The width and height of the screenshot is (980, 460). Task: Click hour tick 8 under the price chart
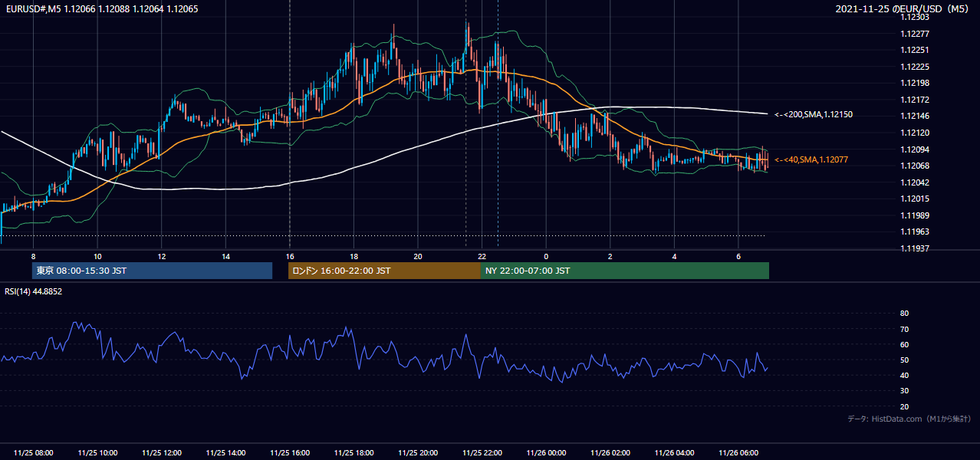pos(33,255)
